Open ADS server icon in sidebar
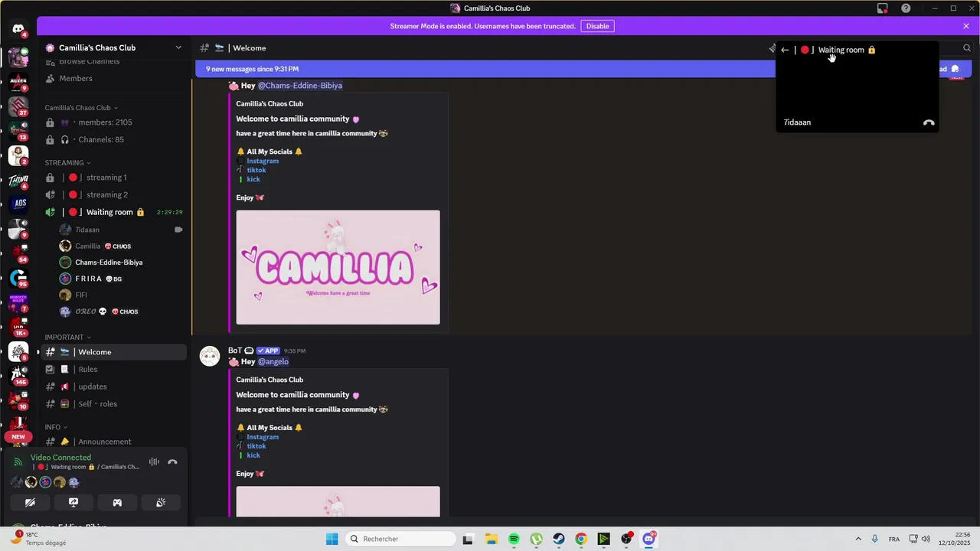 tap(18, 204)
